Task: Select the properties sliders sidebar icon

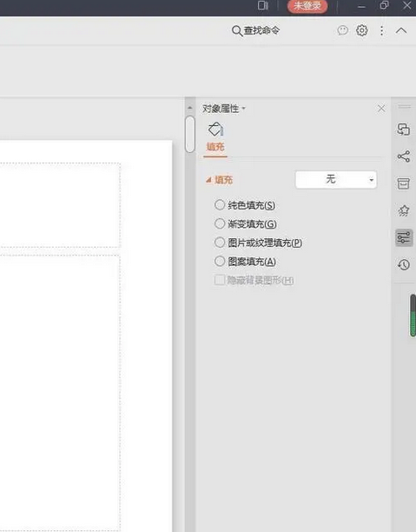Action: [404, 237]
